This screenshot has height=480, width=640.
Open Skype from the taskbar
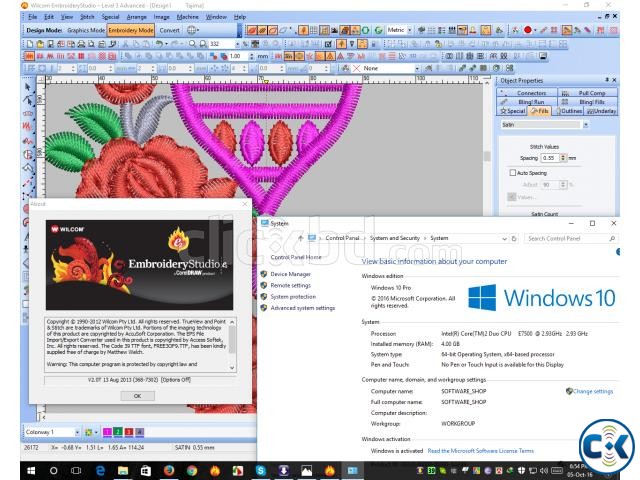pos(261,471)
